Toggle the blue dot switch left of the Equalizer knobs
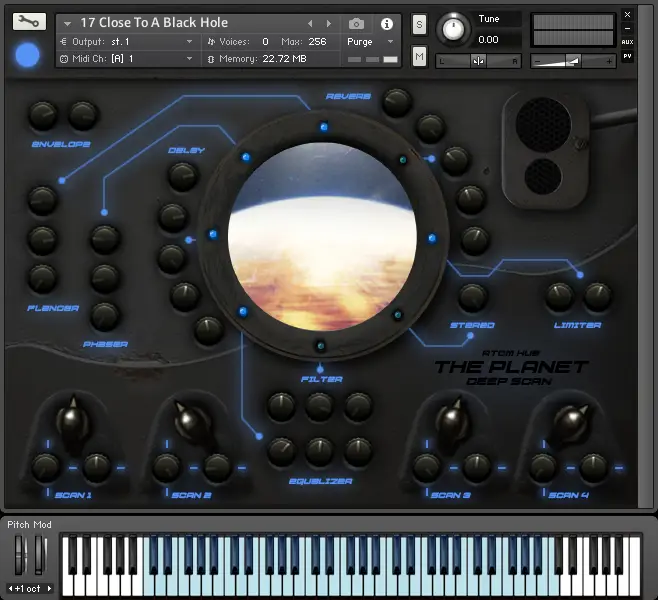Image resolution: width=658 pixels, height=600 pixels. pos(259,436)
